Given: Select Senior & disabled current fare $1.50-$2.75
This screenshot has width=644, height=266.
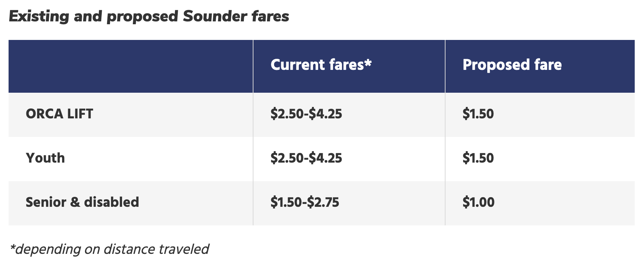Looking at the screenshot, I should (x=305, y=202).
